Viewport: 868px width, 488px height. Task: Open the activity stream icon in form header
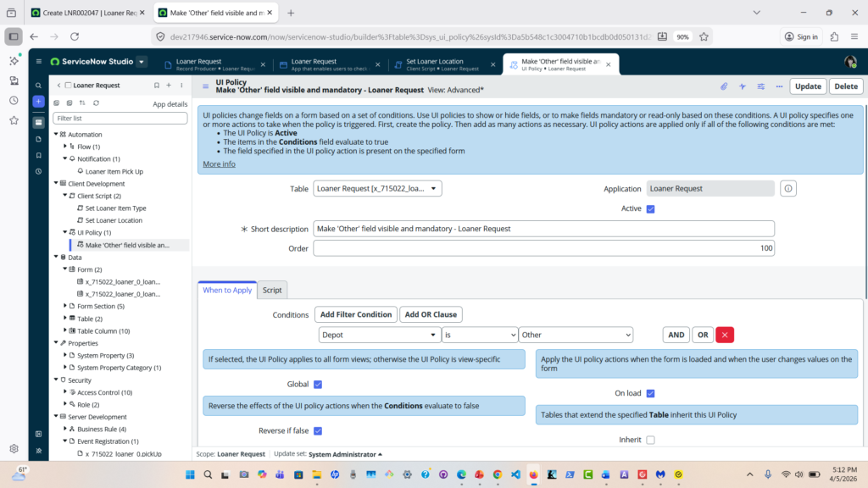click(x=743, y=86)
